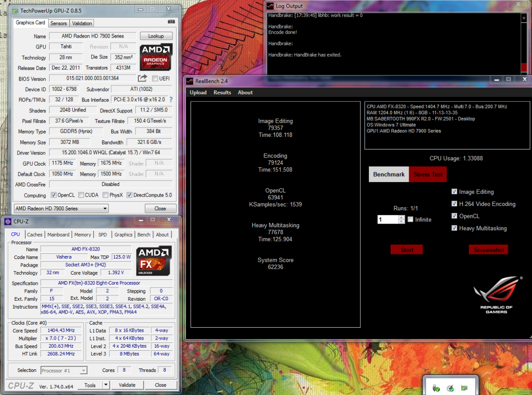Open the About tab in CPU-Z

click(x=162, y=235)
